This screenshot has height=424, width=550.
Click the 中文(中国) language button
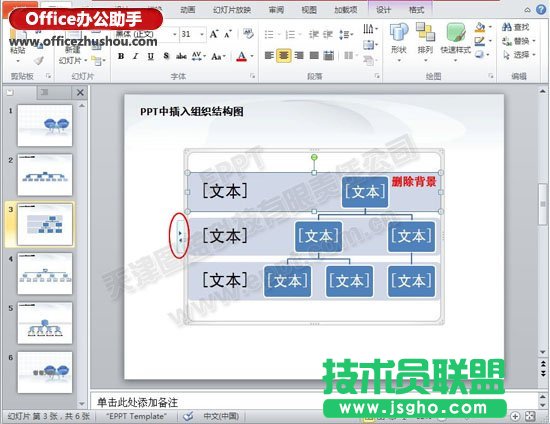(x=221, y=416)
